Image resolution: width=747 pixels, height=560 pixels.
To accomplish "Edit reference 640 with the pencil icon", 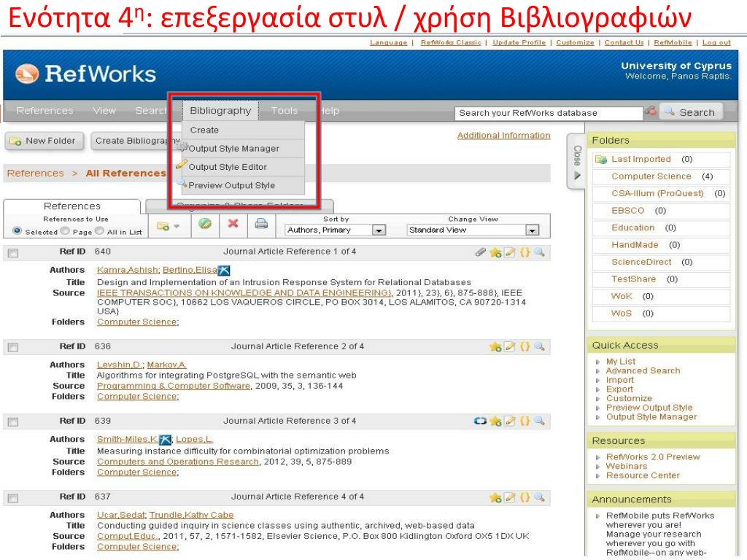I will (510, 252).
